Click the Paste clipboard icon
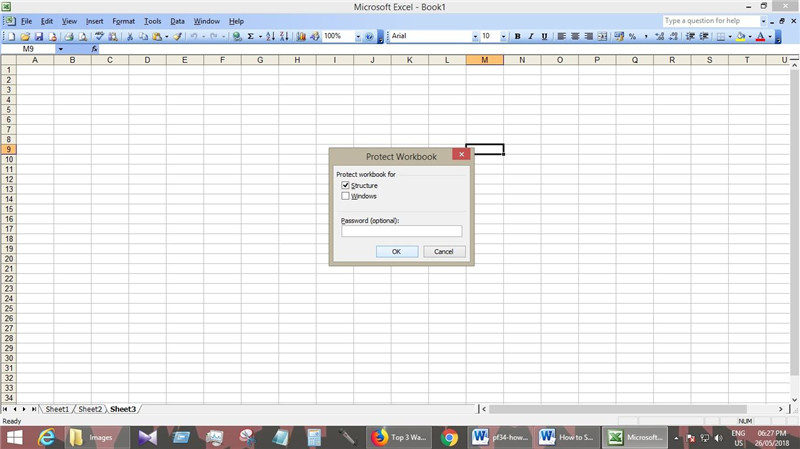Viewport: 800px width, 449px height. (x=157, y=36)
